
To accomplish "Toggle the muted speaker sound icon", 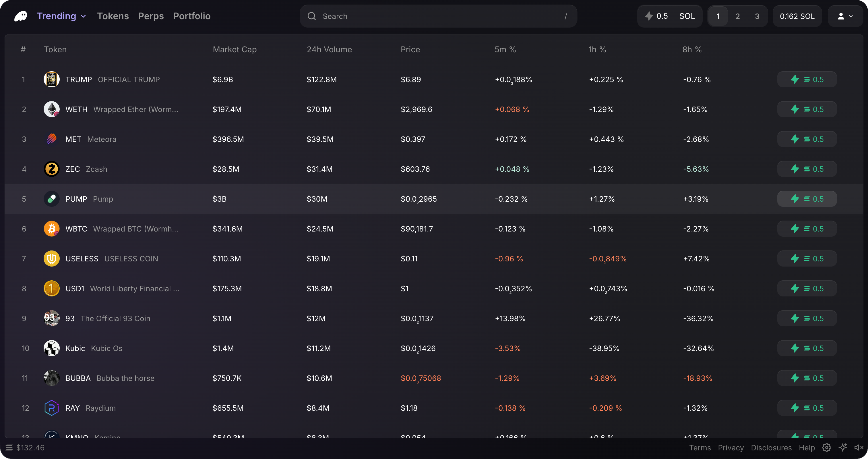I will coord(859,448).
